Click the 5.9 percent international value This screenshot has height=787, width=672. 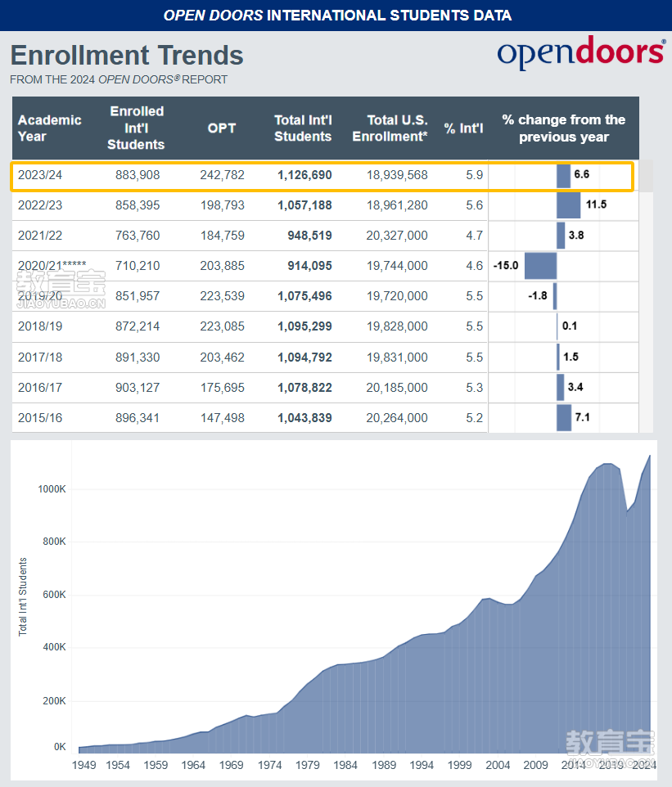(x=474, y=175)
